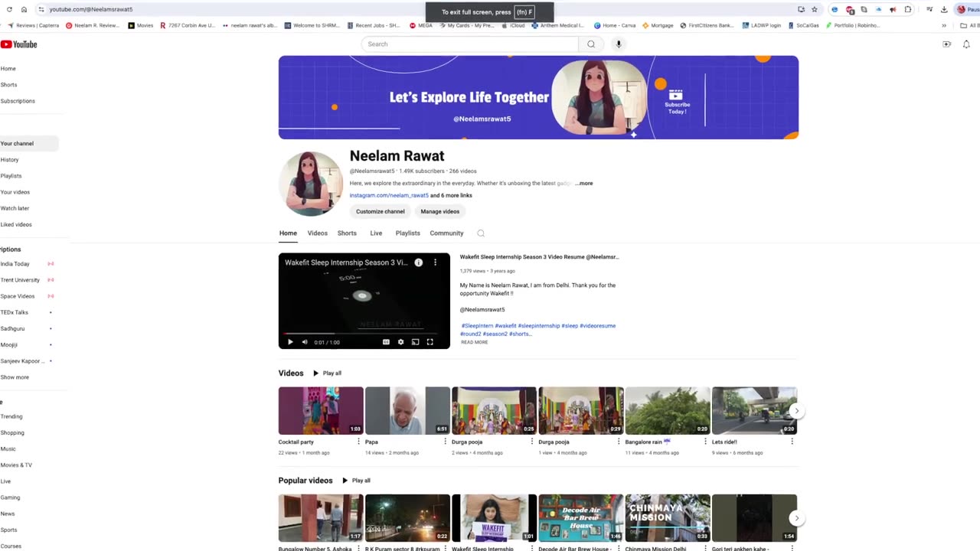Open the Create video icon in the YouTube header

[946, 44]
